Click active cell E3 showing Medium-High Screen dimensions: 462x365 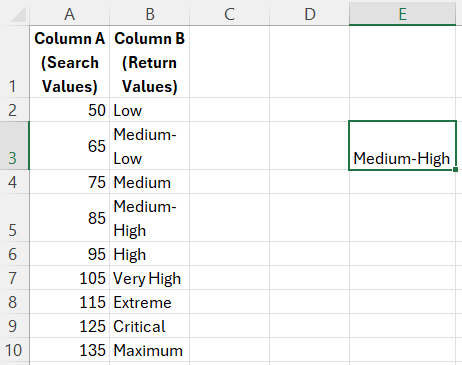(x=402, y=146)
